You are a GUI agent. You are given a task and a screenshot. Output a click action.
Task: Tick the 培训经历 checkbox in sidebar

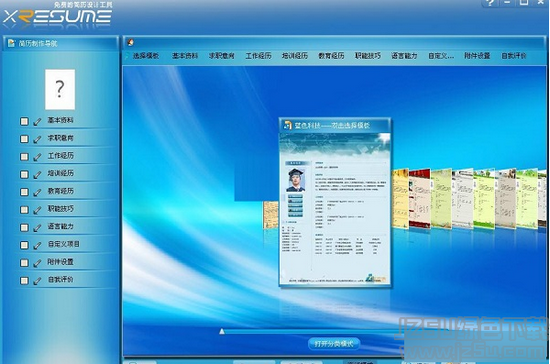(24, 174)
